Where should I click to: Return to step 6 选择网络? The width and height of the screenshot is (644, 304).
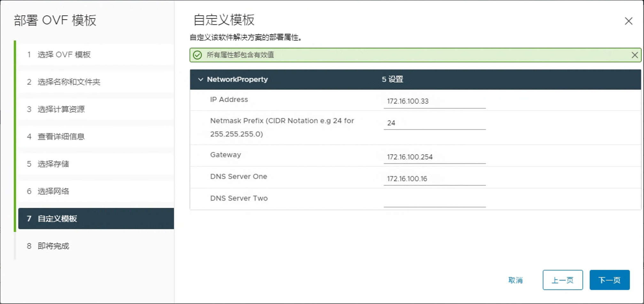tap(53, 191)
